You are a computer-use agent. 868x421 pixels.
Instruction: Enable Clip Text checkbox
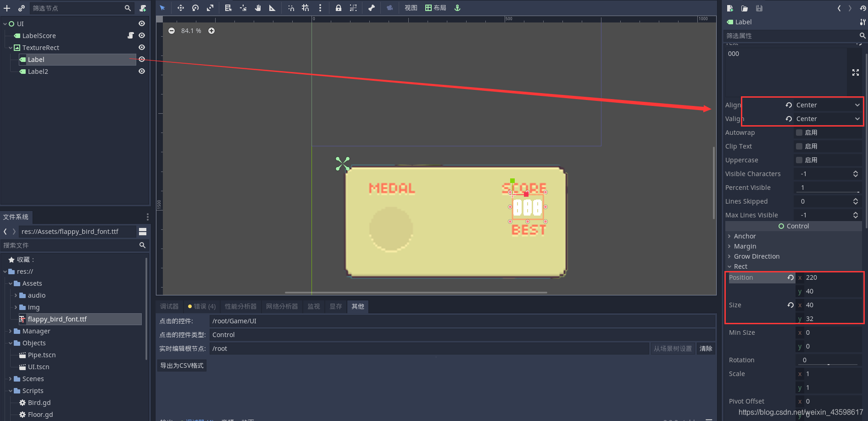point(799,146)
